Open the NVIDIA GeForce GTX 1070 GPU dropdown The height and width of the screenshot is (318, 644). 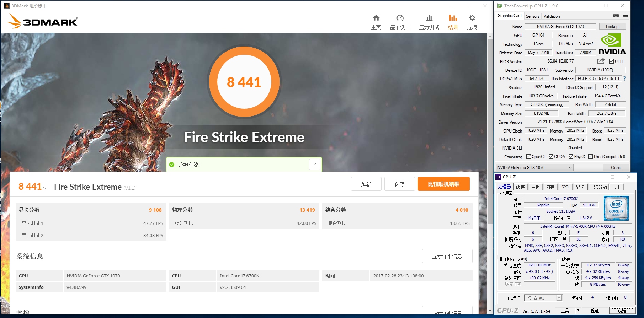click(x=535, y=168)
